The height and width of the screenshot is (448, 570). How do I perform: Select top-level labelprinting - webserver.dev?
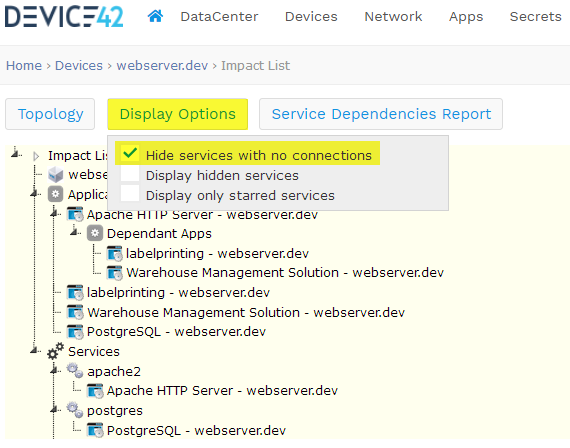[178, 292]
